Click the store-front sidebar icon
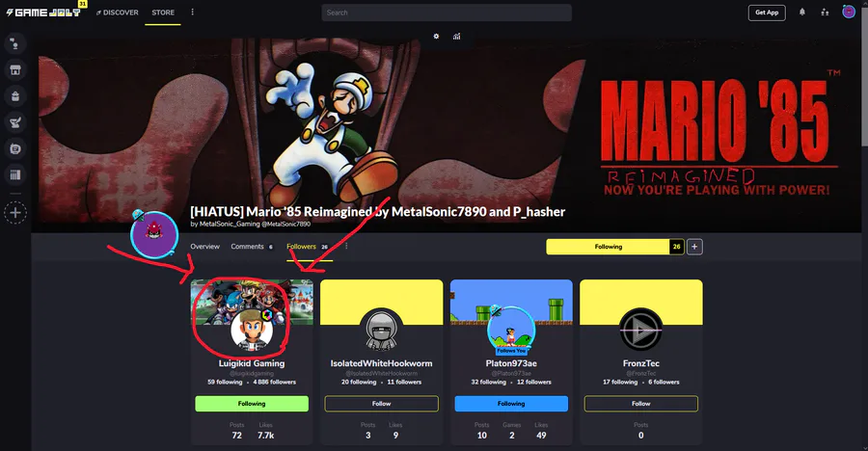868x451 pixels. [15, 69]
